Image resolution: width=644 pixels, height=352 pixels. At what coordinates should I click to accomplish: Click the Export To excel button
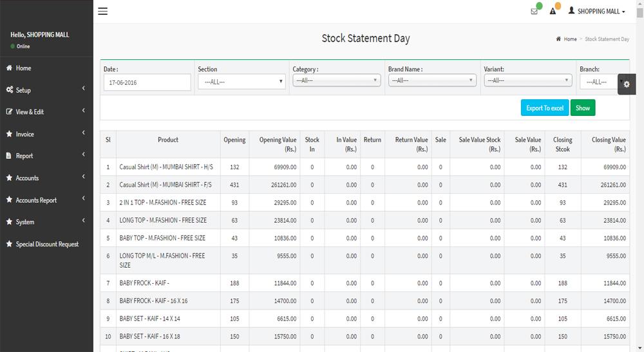click(x=545, y=108)
